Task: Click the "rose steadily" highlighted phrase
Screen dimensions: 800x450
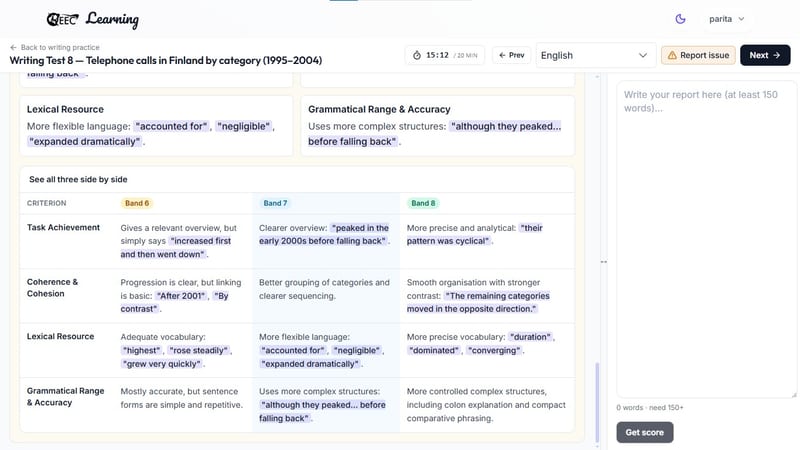Action: pos(198,351)
